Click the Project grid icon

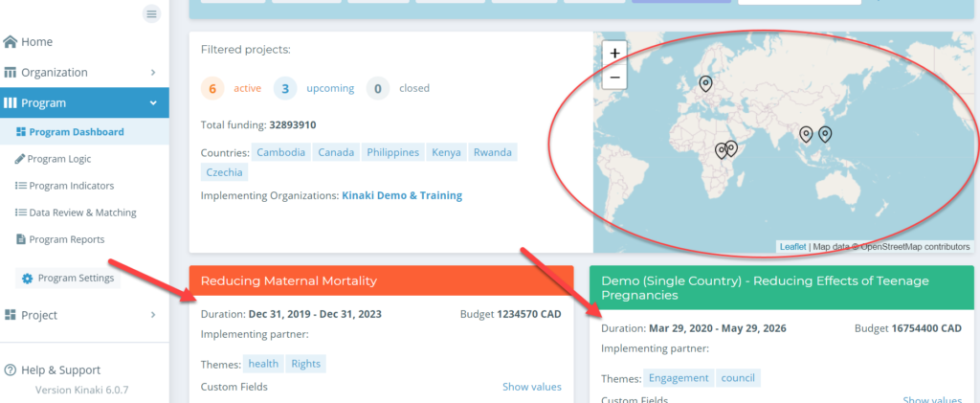pyautogui.click(x=10, y=315)
